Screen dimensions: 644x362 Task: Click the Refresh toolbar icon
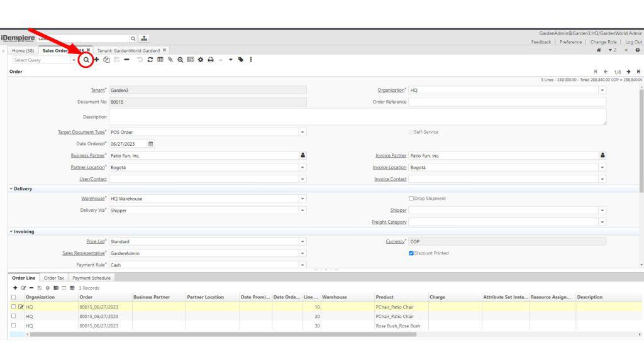point(150,60)
